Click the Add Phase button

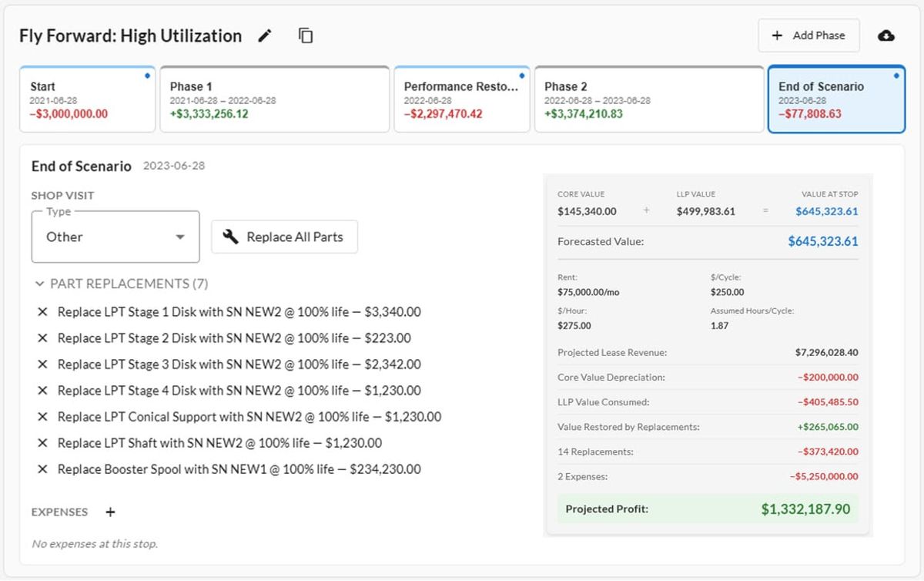pos(808,35)
